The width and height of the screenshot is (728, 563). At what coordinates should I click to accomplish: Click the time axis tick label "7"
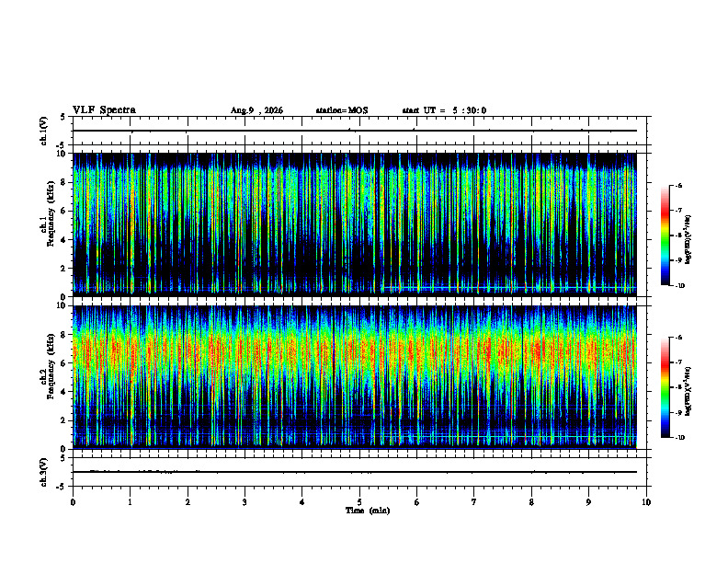(x=474, y=502)
